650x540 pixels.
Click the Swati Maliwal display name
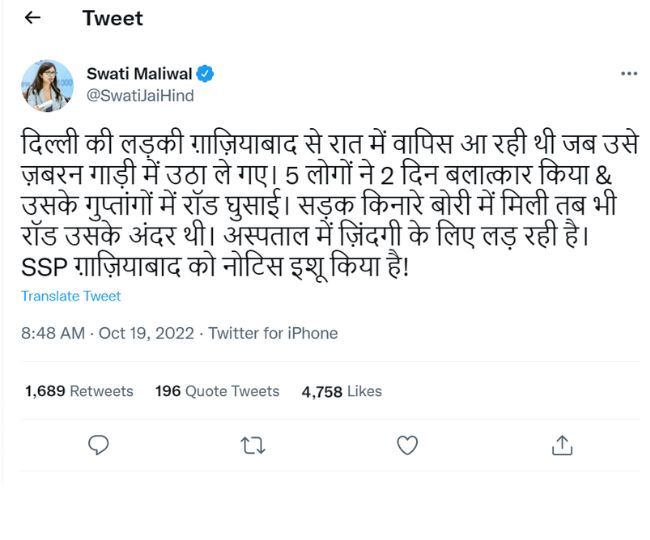(140, 74)
